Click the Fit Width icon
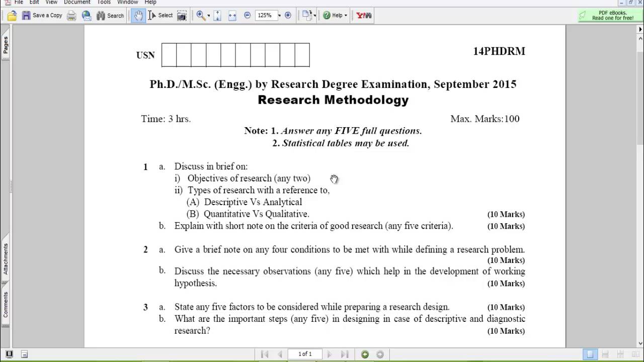The height and width of the screenshot is (362, 644). (232, 16)
